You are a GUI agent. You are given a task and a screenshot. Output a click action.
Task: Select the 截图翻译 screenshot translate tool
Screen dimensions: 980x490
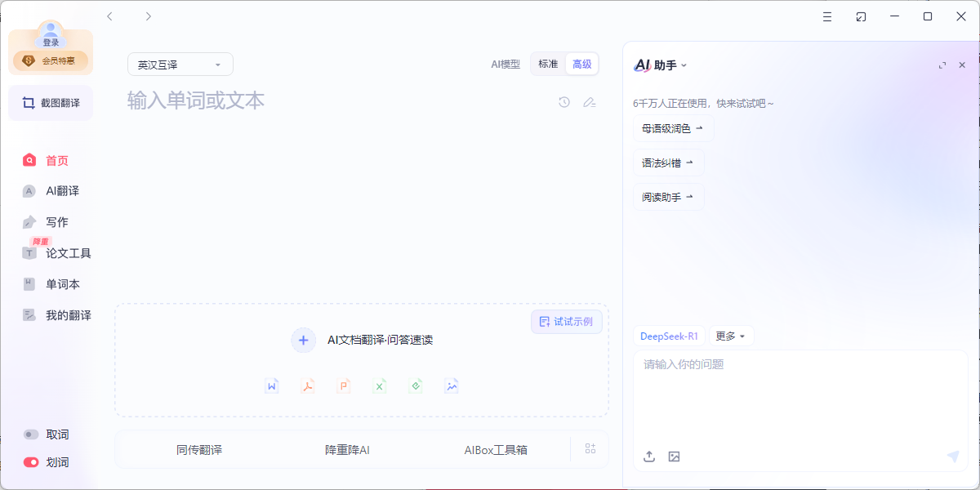[51, 103]
